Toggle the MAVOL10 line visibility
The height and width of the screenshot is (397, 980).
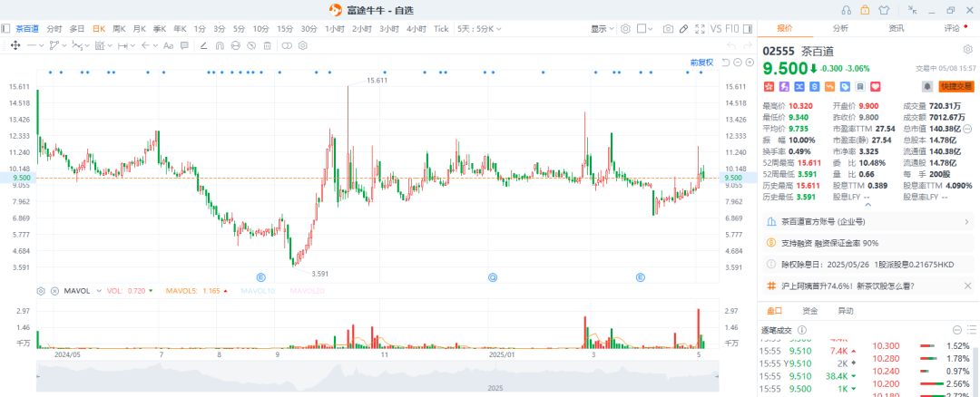click(x=259, y=291)
